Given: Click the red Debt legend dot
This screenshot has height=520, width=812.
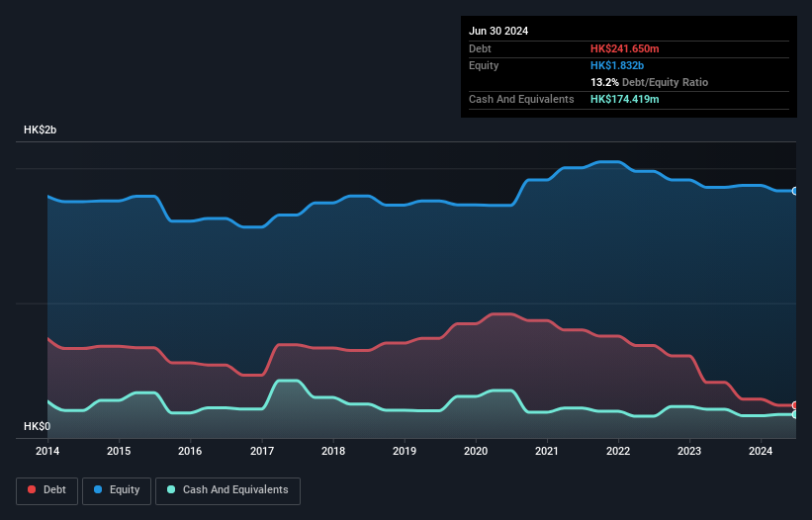Looking at the screenshot, I should point(32,489).
